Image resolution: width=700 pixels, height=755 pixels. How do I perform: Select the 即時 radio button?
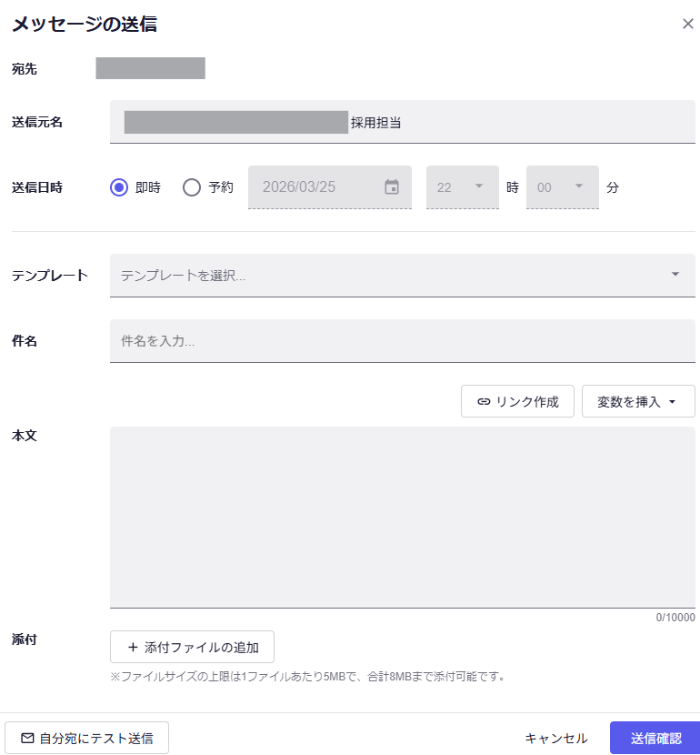pos(119,187)
